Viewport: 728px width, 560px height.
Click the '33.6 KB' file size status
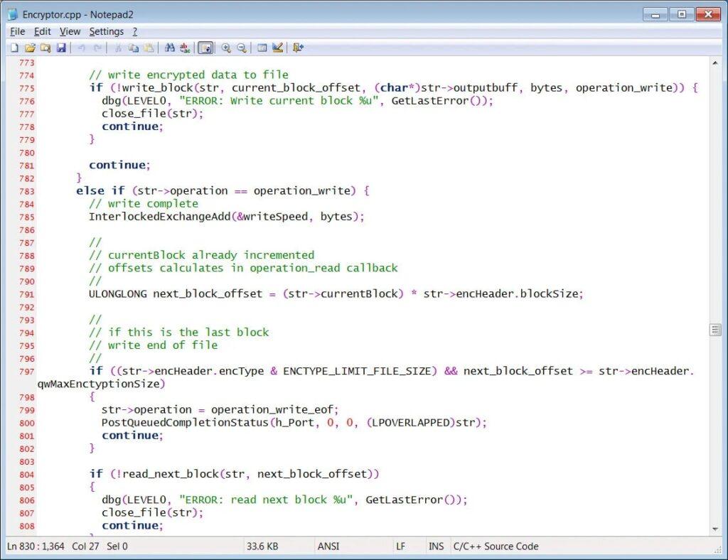[x=262, y=546]
